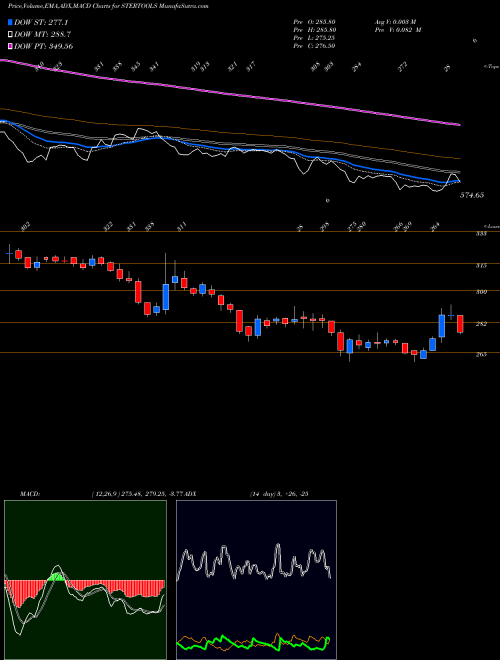Click the chart title mentioning STERTOOLS
500x660 pixels.
point(108,6)
